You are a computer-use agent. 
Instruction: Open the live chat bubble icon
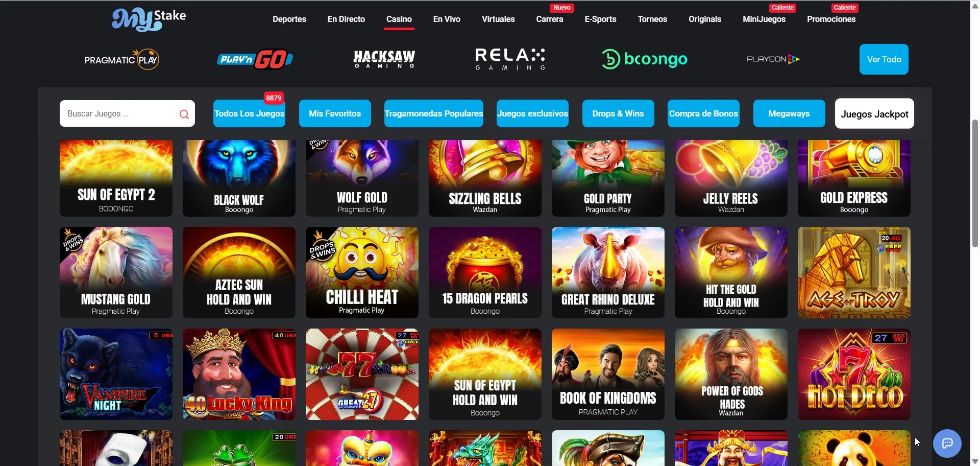(x=947, y=443)
